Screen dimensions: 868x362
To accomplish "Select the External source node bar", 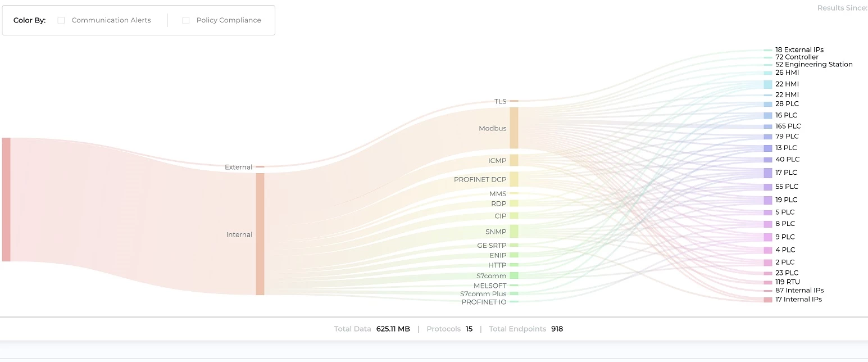I will pos(260,167).
